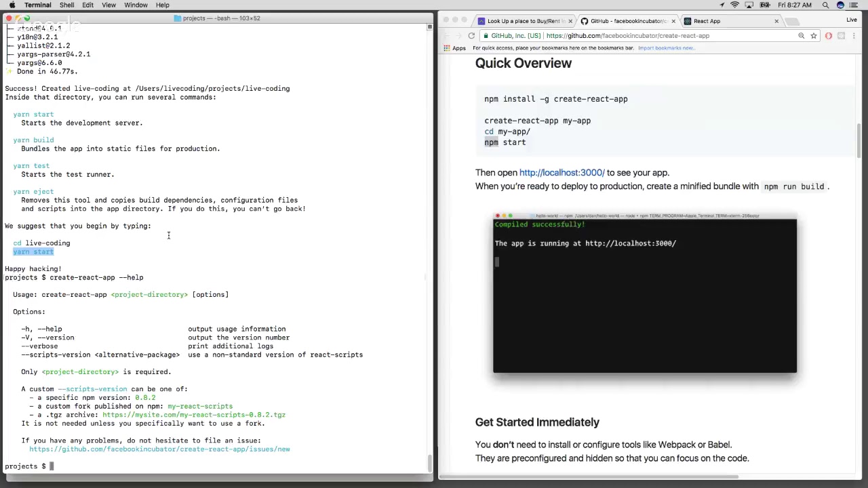Click the red Opera-style extension icon

[x=829, y=36]
